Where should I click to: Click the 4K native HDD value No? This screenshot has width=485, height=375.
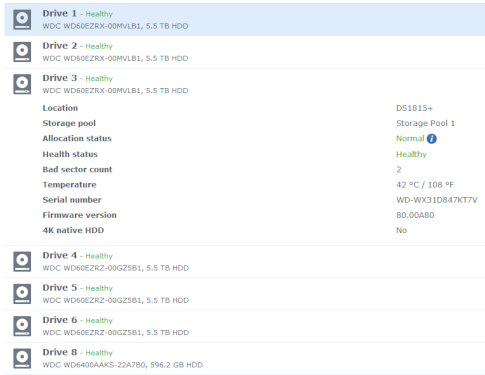401,230
